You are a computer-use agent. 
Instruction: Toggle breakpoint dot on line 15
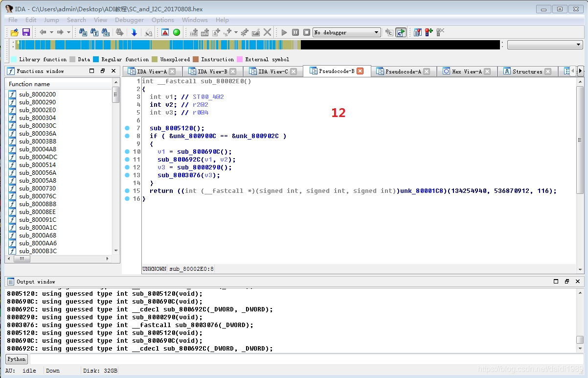127,191
